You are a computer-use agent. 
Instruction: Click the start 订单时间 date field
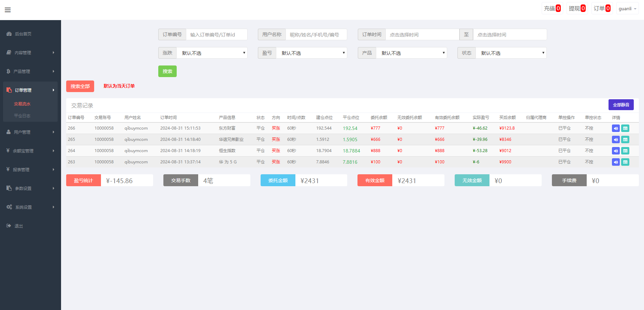422,34
